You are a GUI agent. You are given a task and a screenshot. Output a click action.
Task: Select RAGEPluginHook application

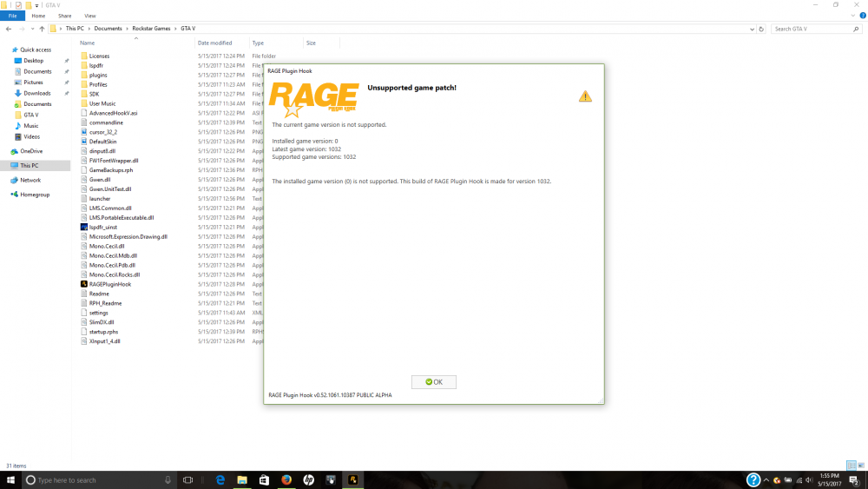tap(109, 284)
